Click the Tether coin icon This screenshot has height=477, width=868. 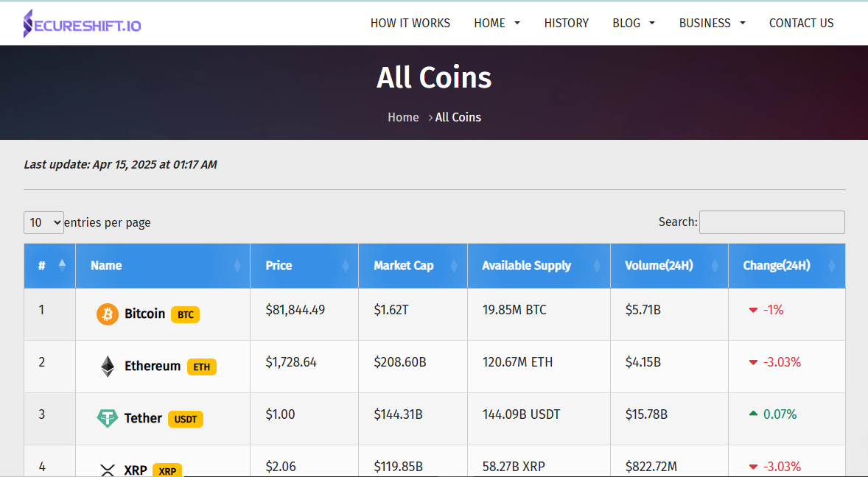[108, 418]
